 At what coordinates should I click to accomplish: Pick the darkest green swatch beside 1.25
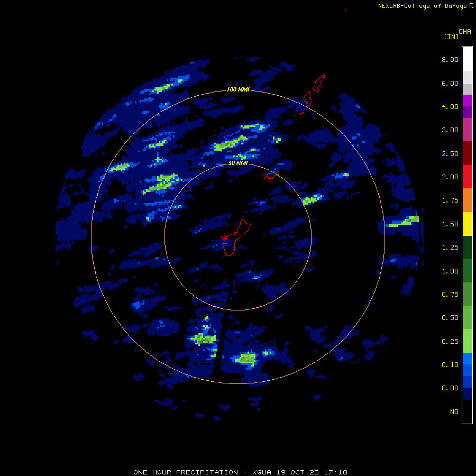point(467,247)
